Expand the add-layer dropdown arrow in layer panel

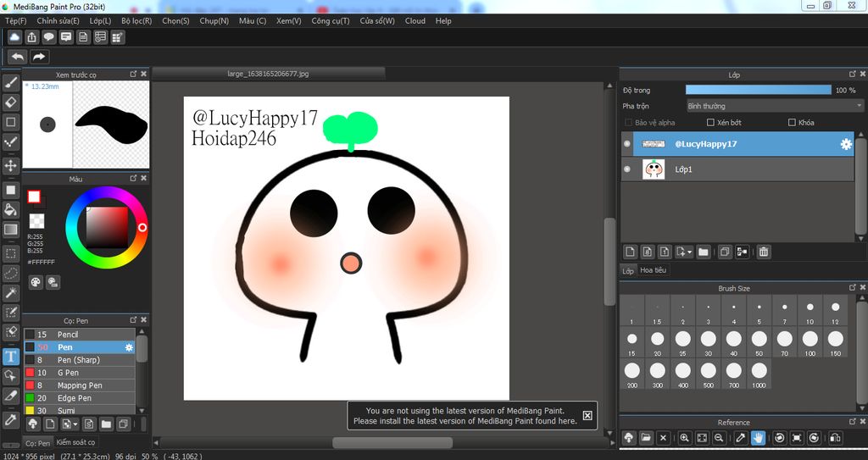point(690,252)
